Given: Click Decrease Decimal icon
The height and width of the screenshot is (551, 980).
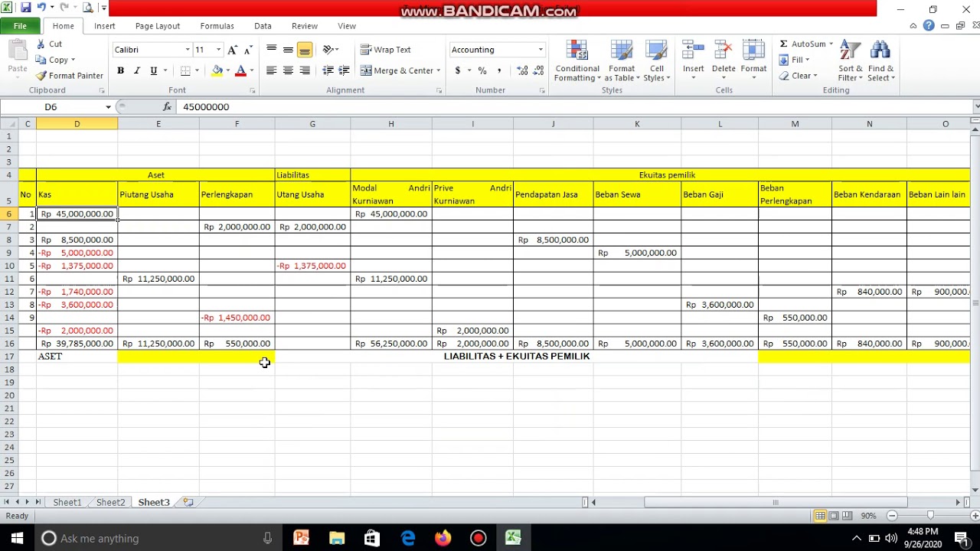Looking at the screenshot, I should pyautogui.click(x=539, y=70).
